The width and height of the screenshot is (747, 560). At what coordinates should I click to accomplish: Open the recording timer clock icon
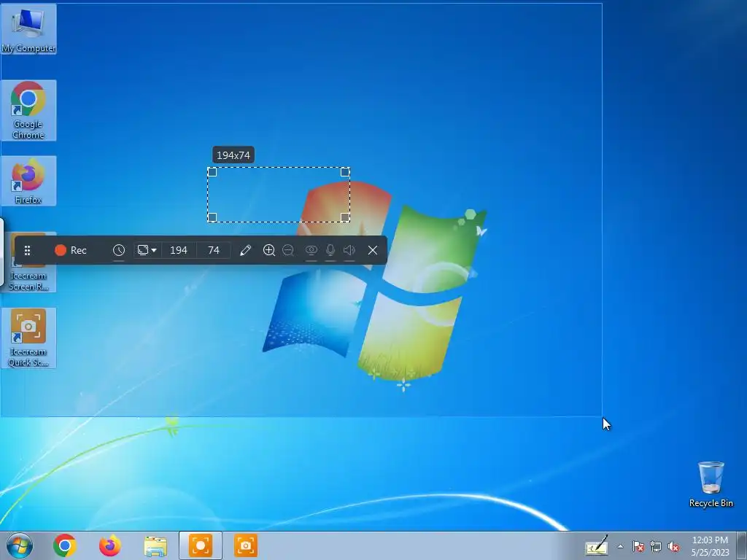(119, 250)
